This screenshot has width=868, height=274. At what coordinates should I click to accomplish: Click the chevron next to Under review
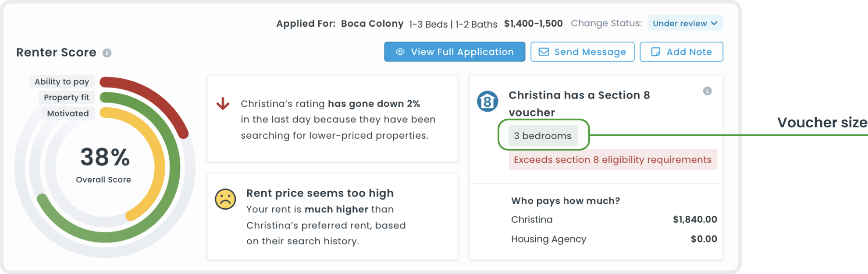pos(714,23)
